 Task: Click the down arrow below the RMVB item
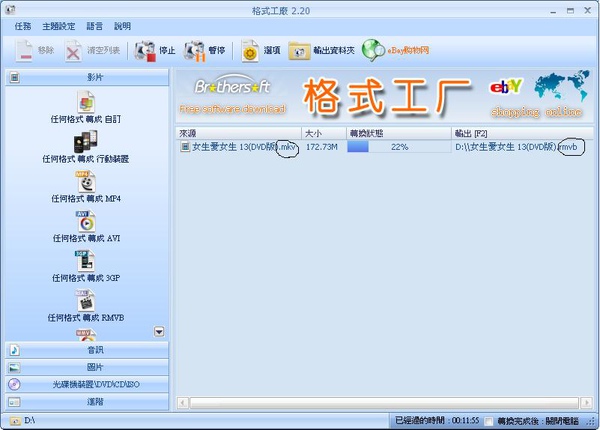159,332
